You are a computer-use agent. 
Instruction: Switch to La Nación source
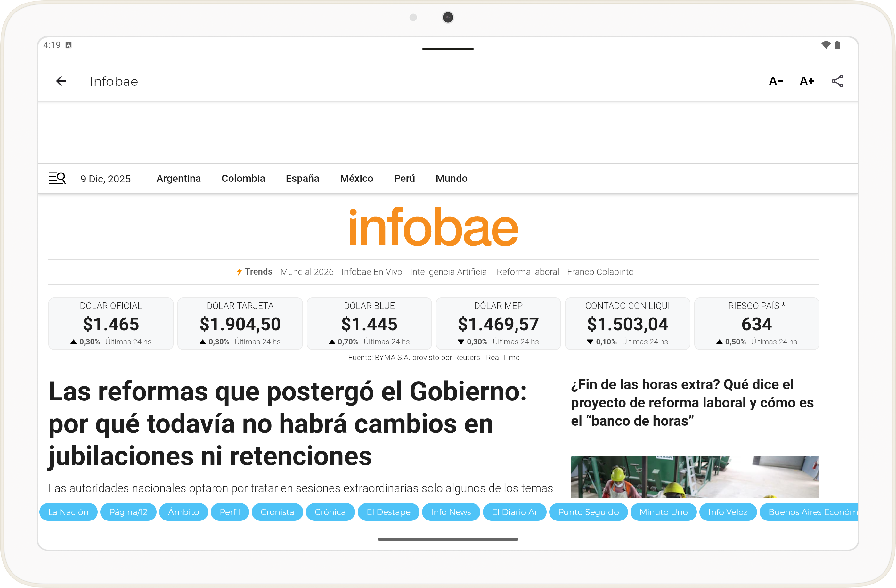point(69,511)
